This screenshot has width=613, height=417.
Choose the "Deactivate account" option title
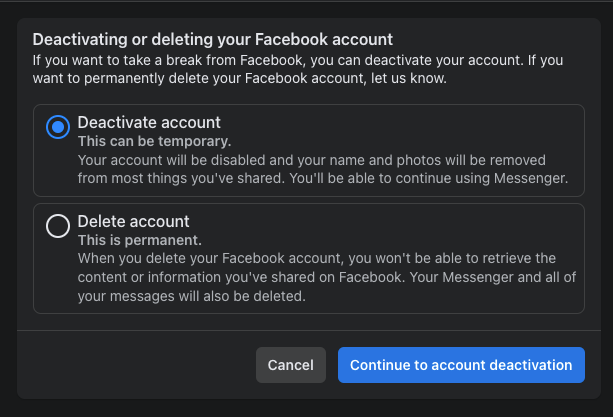(x=149, y=123)
